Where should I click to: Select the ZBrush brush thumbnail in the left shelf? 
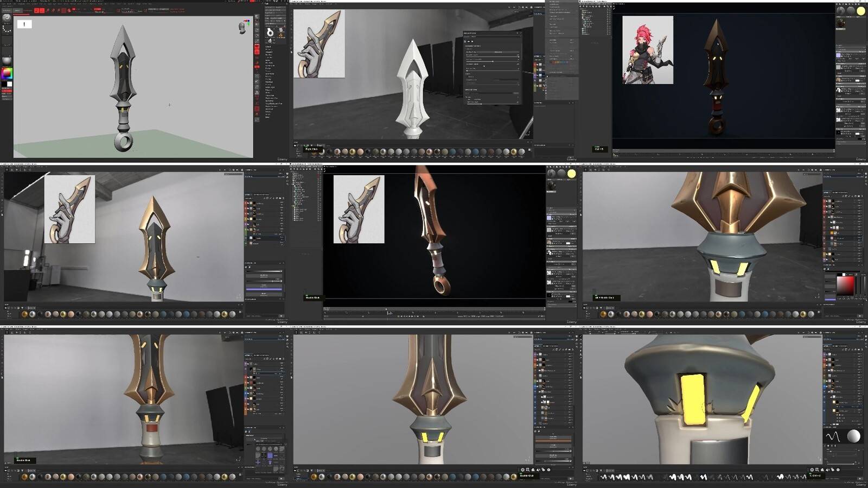click(7, 17)
